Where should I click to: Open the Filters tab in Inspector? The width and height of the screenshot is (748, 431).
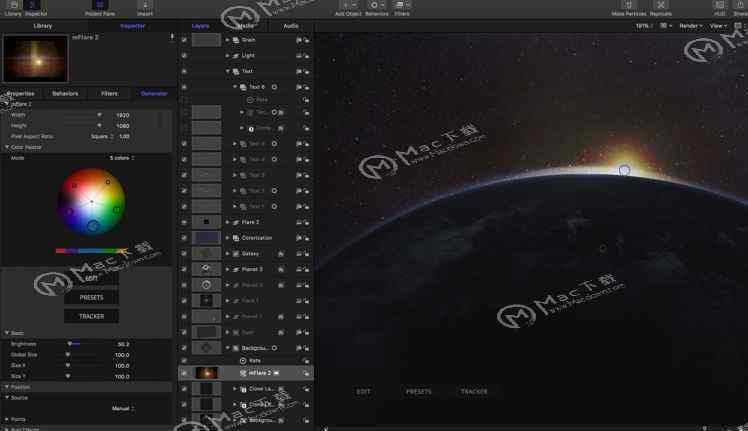tap(109, 94)
